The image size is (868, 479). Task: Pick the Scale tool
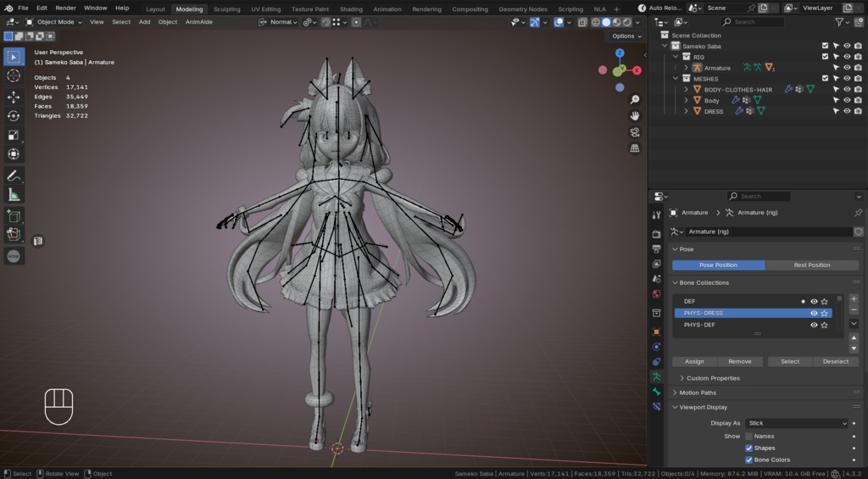[x=14, y=135]
